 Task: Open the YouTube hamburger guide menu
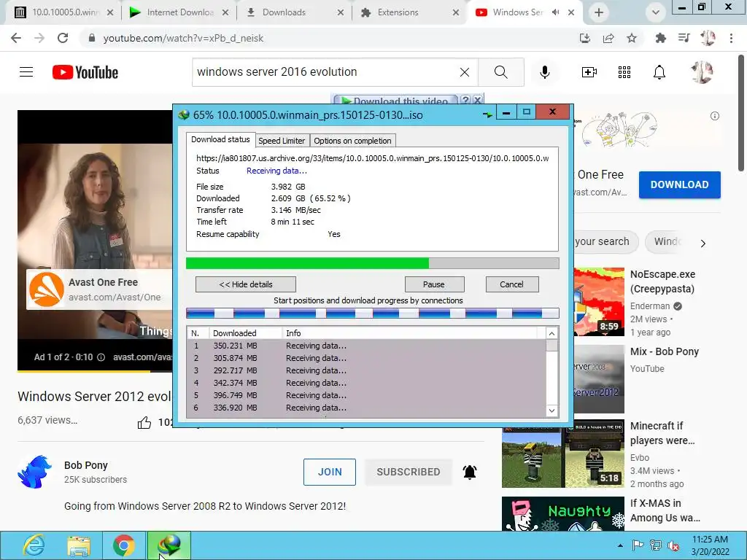26,72
